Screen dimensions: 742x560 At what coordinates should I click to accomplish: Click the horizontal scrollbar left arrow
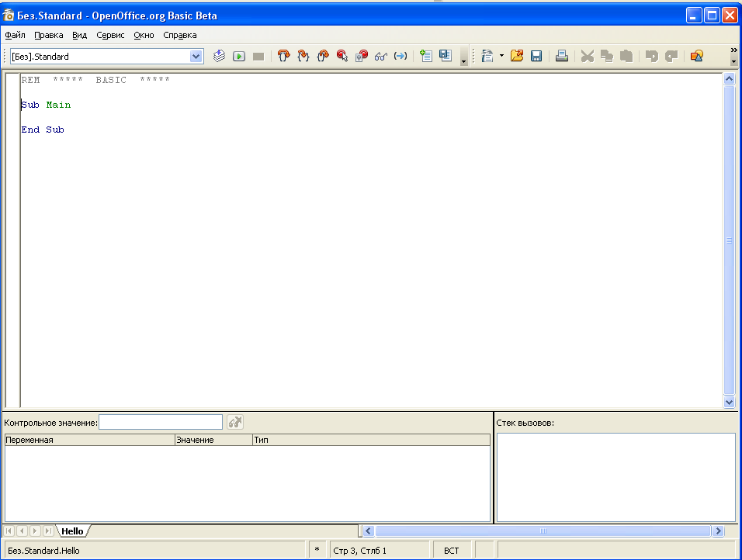[x=369, y=531]
